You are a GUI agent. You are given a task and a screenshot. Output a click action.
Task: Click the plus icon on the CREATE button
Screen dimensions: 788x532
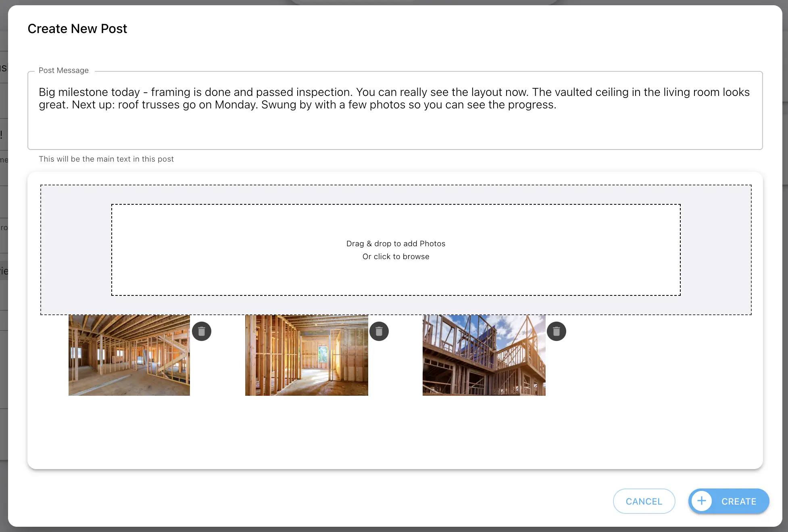click(x=702, y=501)
